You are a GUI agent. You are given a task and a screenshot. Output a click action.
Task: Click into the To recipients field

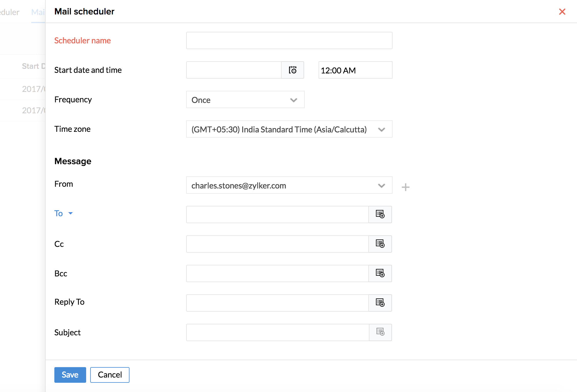pos(278,215)
